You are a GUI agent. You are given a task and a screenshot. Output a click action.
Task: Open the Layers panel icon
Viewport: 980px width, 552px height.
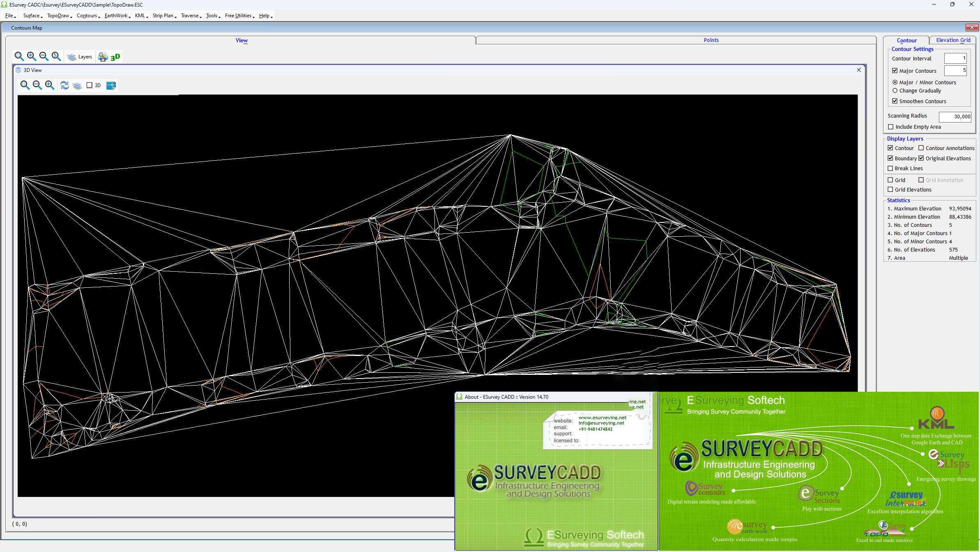[80, 57]
